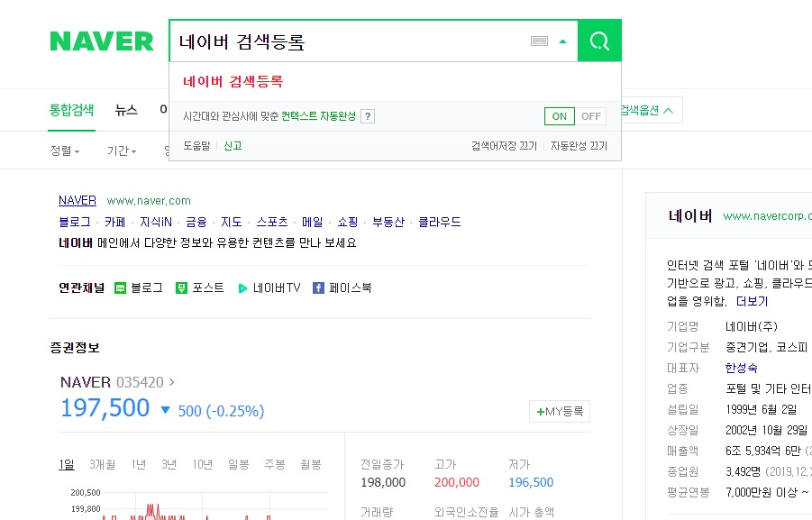Click the 포스트 channel icon
This screenshot has width=812, height=520.
point(181,288)
